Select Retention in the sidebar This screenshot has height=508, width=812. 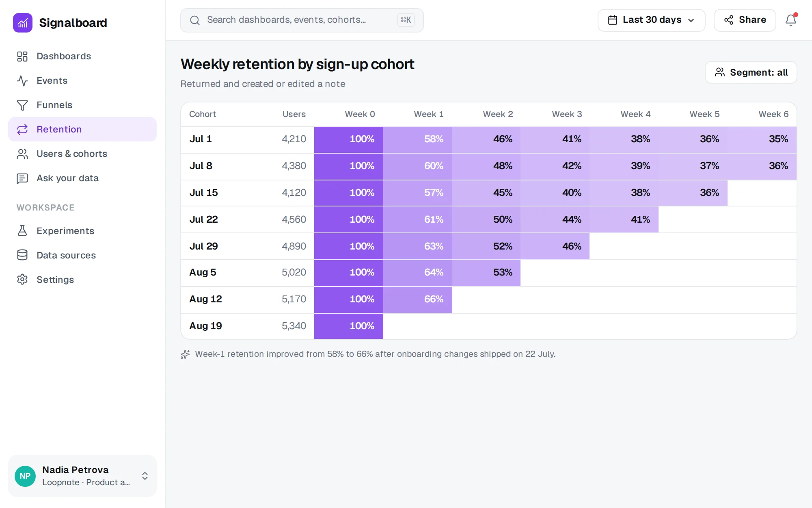pyautogui.click(x=82, y=129)
